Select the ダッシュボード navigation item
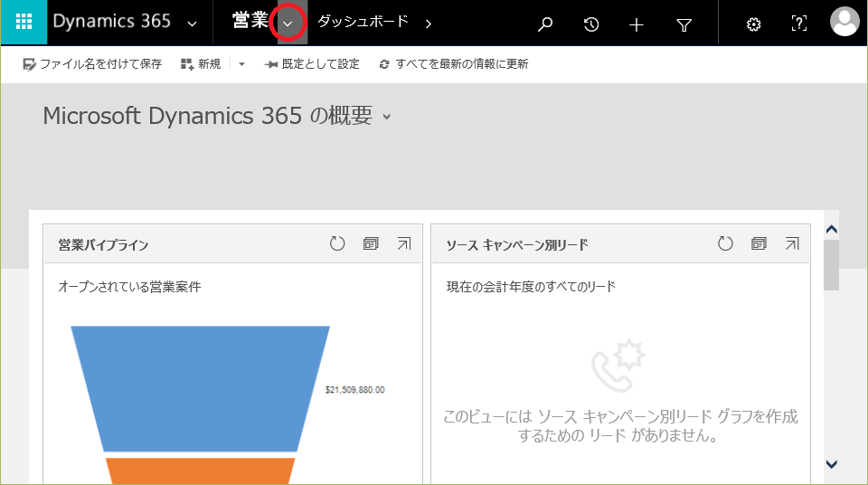Screen dimensions: 868x485 363,22
